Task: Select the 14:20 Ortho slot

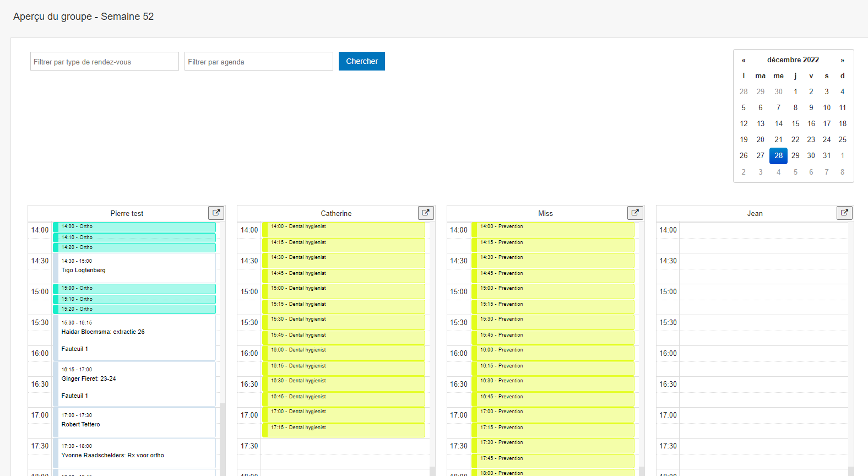Action: [134, 248]
